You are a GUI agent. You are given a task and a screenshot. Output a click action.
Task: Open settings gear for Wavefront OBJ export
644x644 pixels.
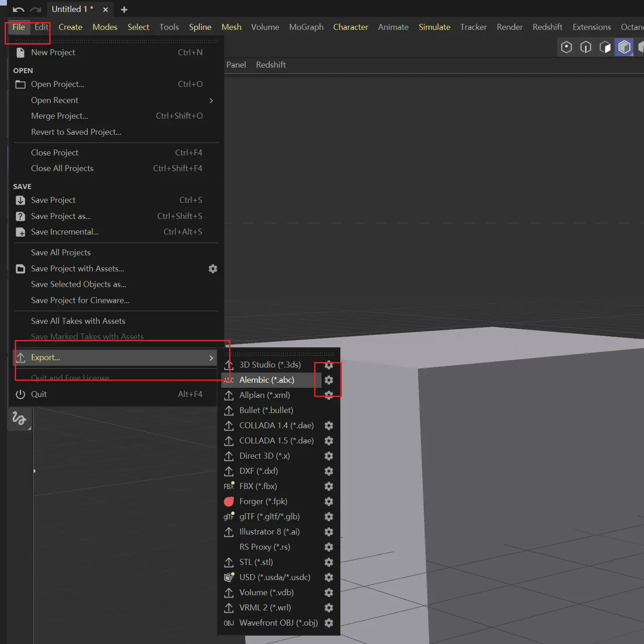[x=329, y=623]
